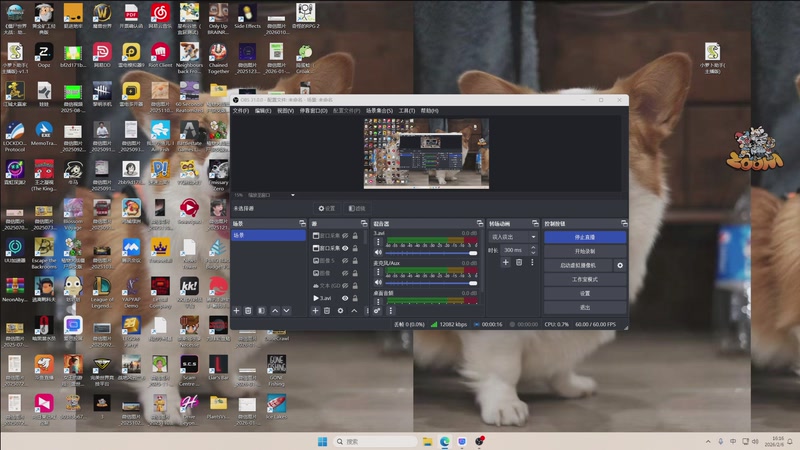Show the first hidden 窗口采集 source
The image size is (800, 450).
345,236
